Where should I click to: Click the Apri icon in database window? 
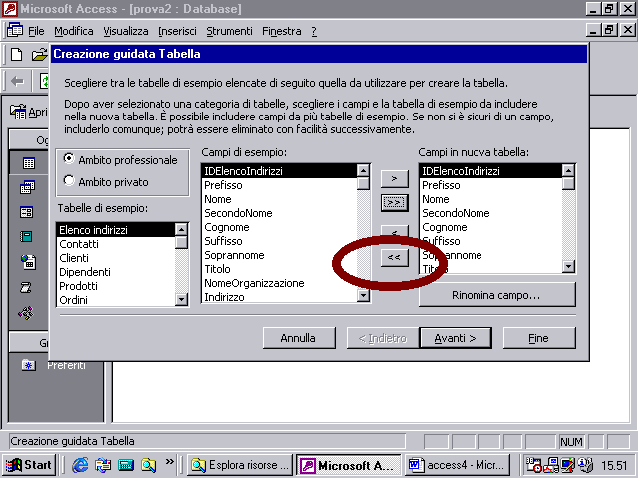pyautogui.click(x=18, y=112)
